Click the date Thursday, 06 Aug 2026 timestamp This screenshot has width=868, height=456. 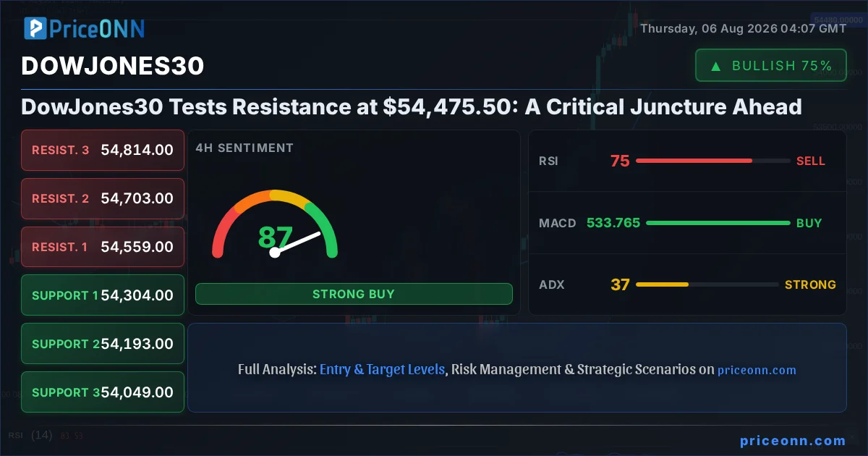pos(743,29)
